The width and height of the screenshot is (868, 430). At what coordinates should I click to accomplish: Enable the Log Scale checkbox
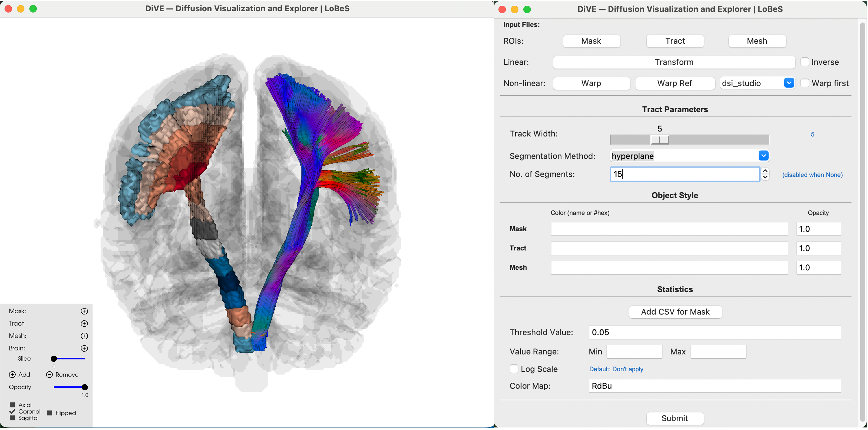click(514, 369)
